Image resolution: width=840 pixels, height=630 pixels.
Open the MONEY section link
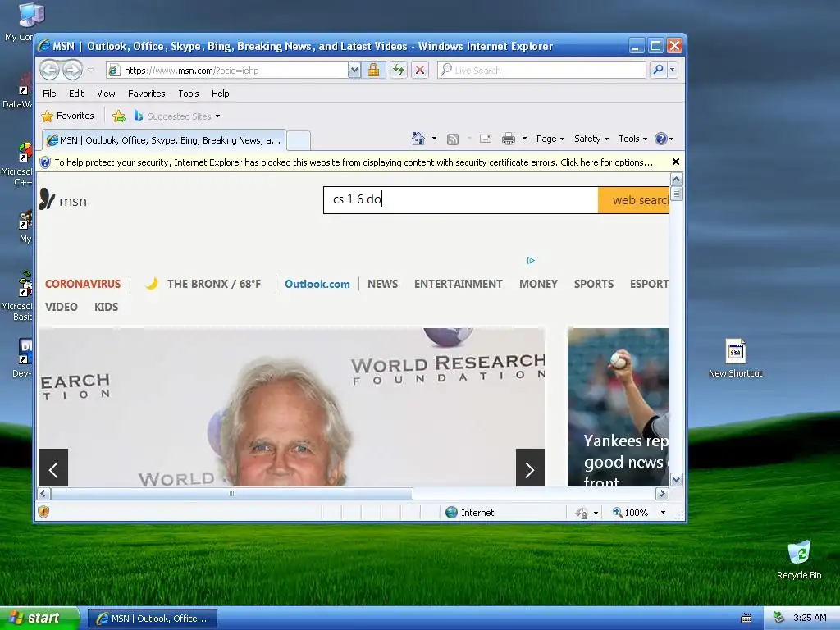pos(538,284)
